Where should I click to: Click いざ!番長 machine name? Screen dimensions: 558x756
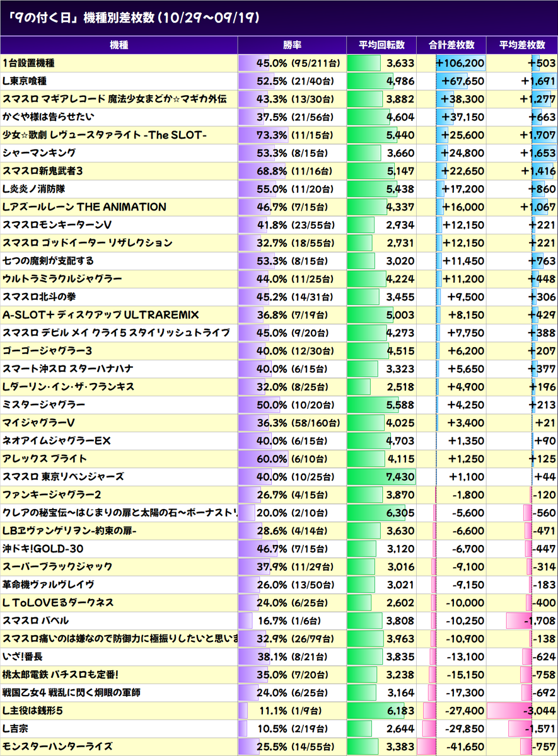(24, 656)
